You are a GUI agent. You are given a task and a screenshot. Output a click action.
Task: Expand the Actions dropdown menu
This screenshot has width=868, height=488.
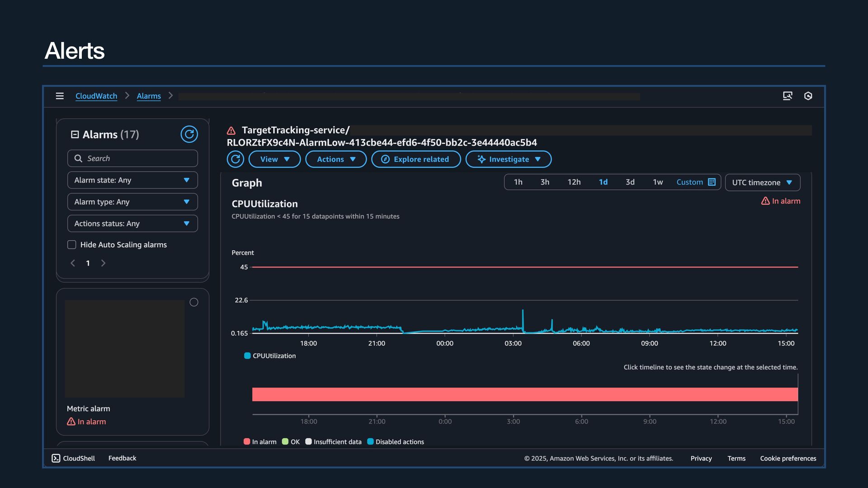336,159
